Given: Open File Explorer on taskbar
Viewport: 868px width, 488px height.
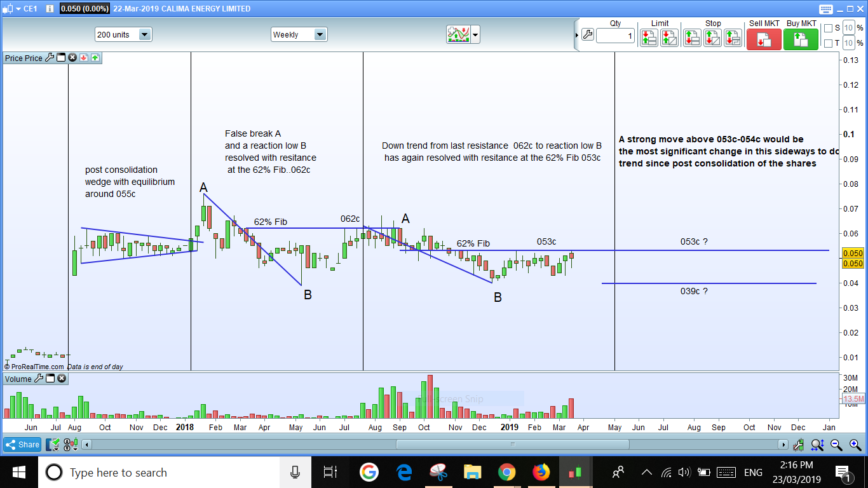Looking at the screenshot, I should (x=472, y=472).
